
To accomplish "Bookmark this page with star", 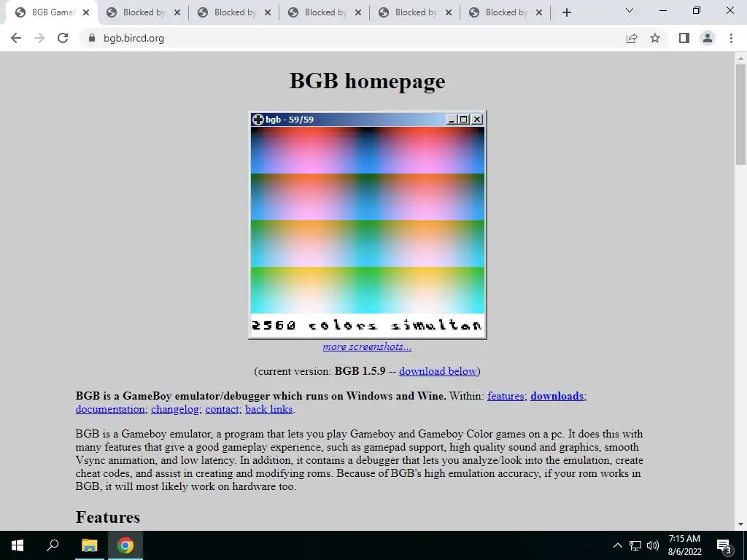I will [x=655, y=38].
